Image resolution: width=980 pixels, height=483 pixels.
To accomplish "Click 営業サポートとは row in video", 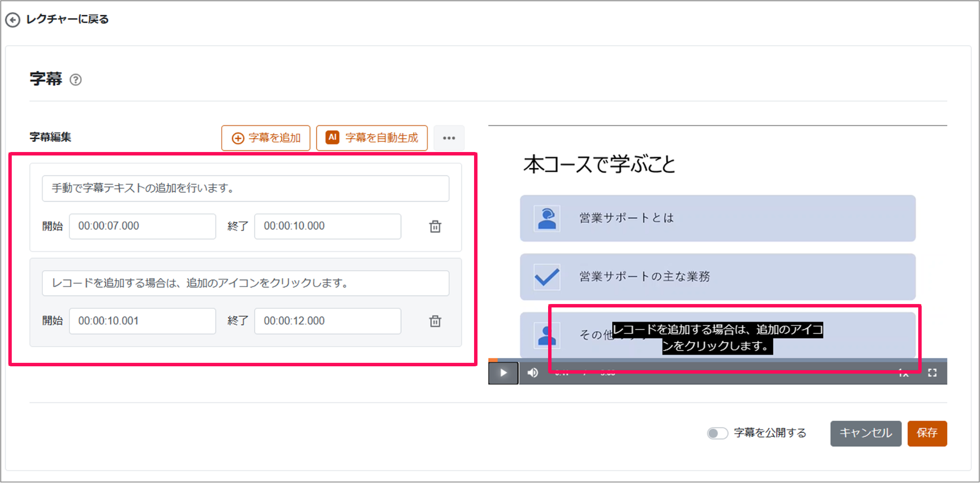I will 718,218.
